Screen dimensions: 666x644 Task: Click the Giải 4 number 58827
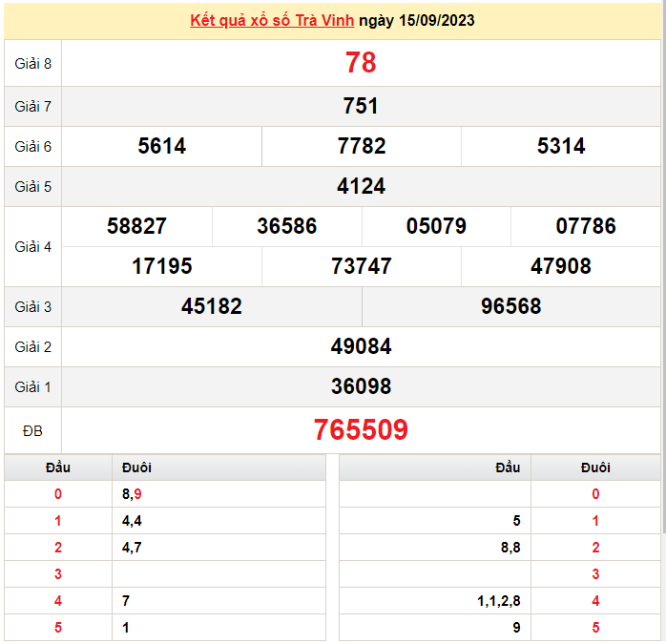tap(137, 226)
